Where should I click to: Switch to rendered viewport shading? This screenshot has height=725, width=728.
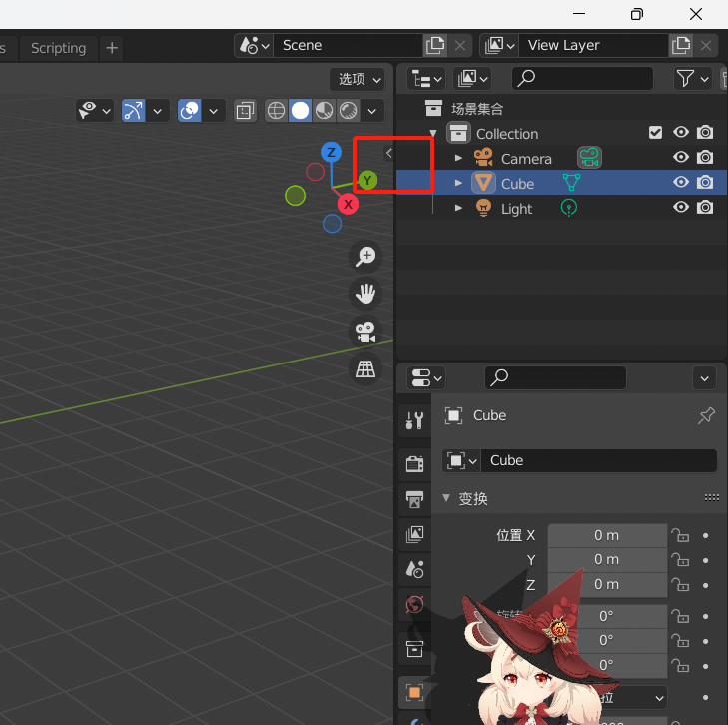349,111
